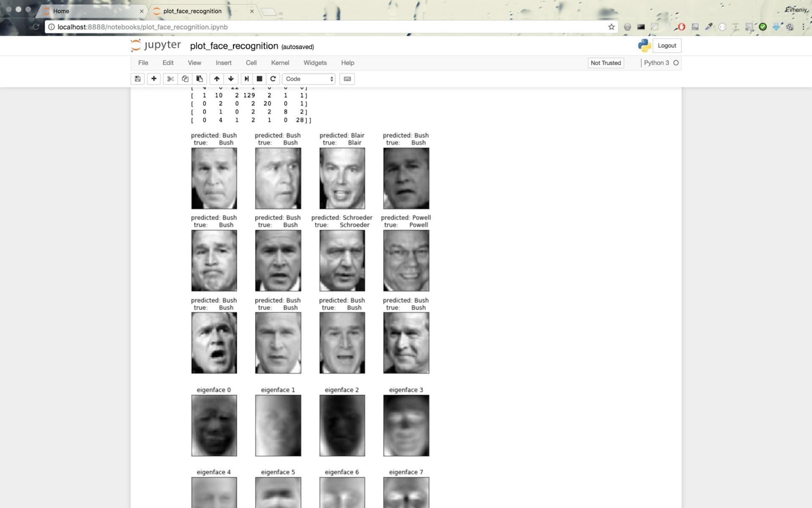Click the Logout button
Viewport: 812px width, 508px height.
(x=667, y=46)
